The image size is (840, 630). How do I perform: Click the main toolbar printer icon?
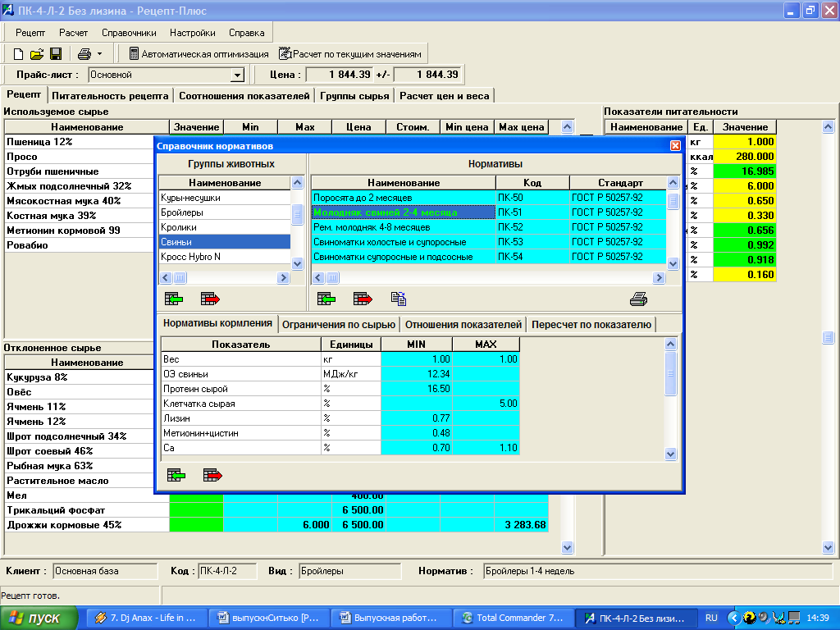(x=84, y=54)
